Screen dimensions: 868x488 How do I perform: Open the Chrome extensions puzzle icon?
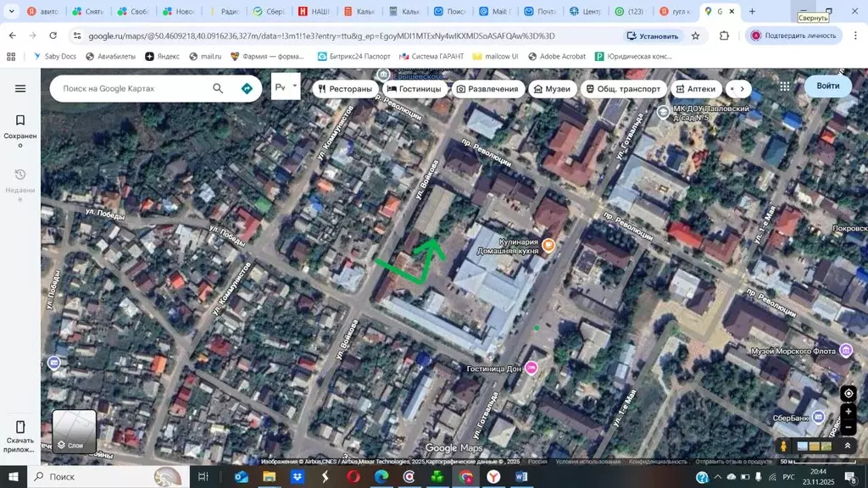click(x=723, y=36)
